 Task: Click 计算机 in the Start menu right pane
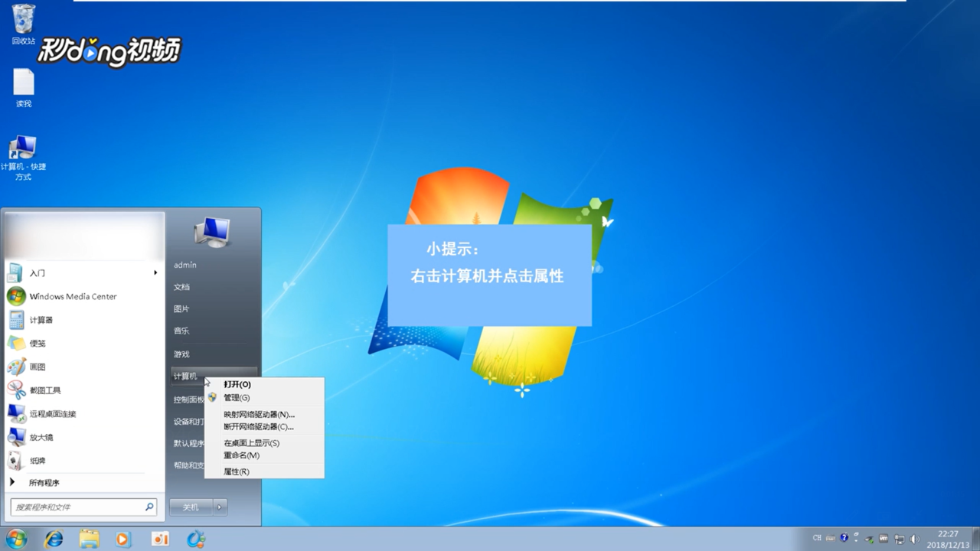click(186, 376)
